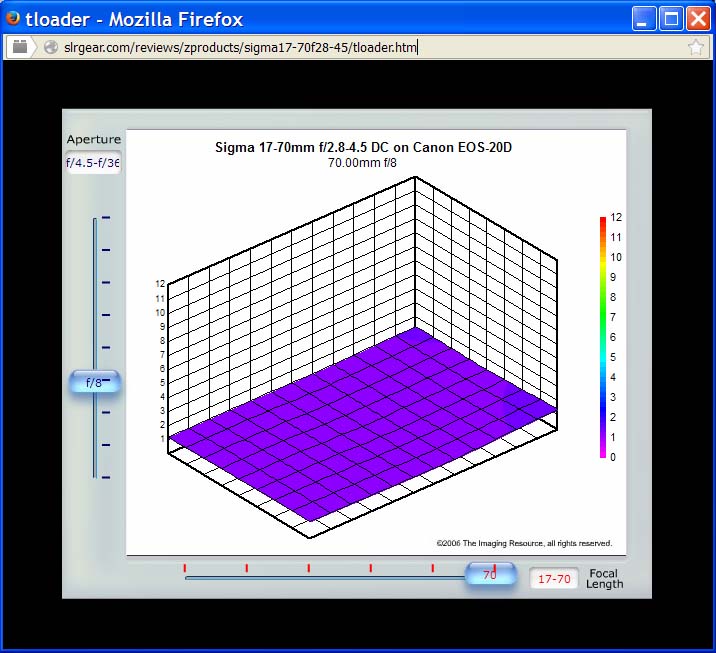This screenshot has height=653, width=716.
Task: Click the rainbow color scale legend bar
Action: point(603,337)
